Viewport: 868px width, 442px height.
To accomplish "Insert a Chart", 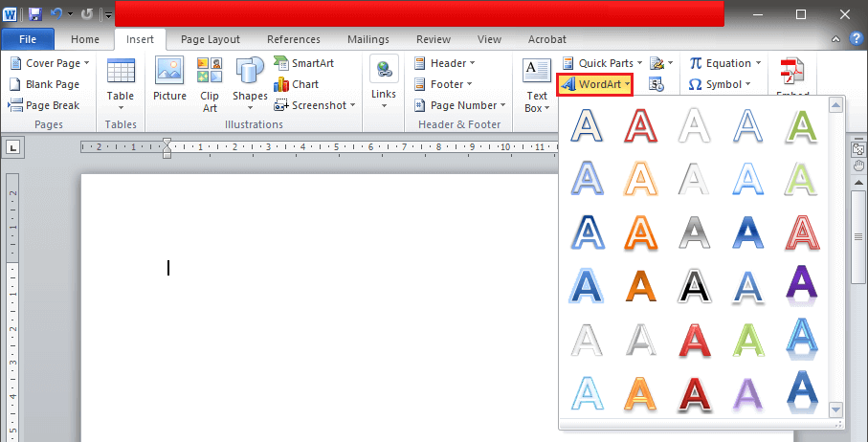I will pyautogui.click(x=297, y=84).
